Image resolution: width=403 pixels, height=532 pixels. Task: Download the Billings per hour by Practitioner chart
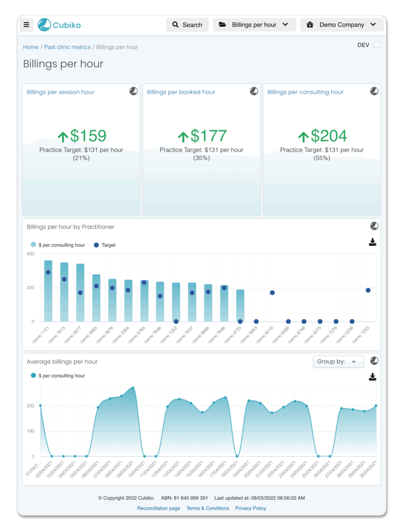[372, 242]
